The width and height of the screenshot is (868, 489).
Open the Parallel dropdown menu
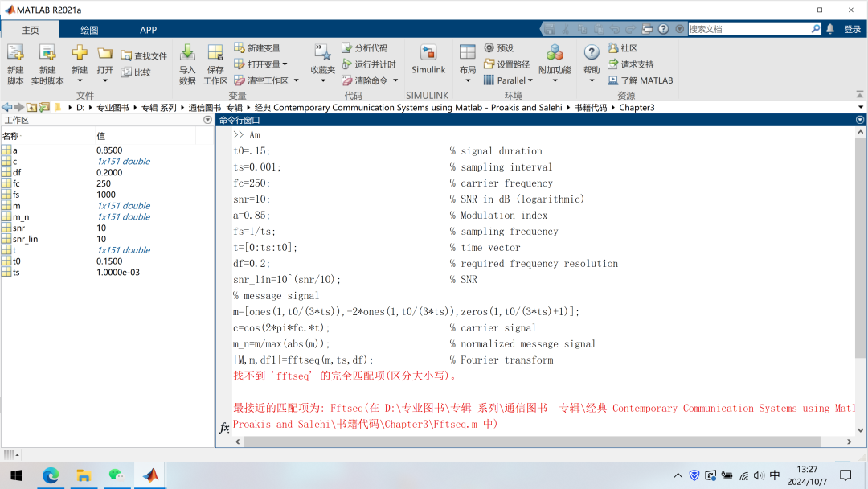coord(508,80)
